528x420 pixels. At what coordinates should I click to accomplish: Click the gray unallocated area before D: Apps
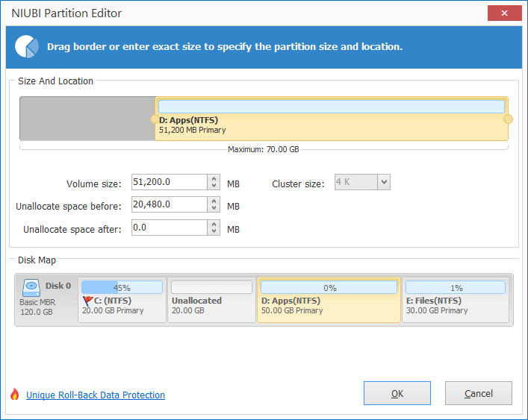[87, 119]
